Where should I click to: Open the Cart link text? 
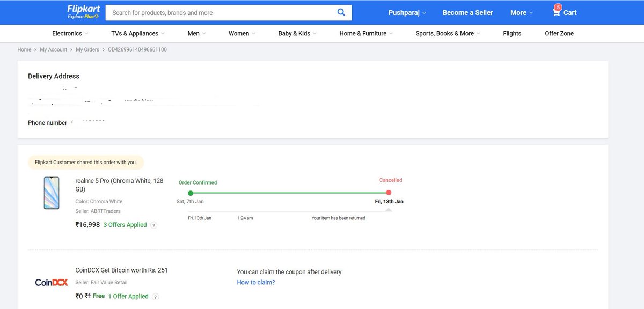tap(570, 12)
